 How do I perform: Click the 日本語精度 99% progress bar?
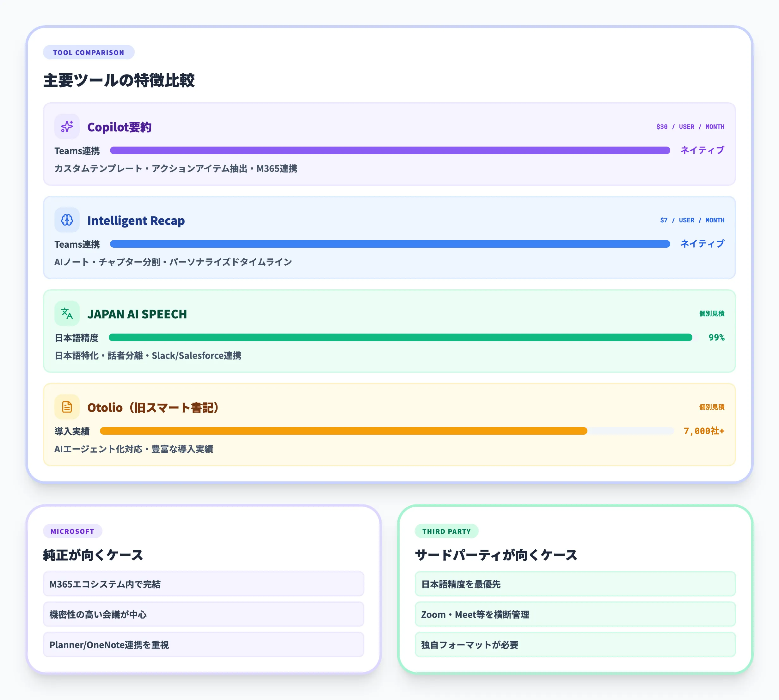(402, 338)
